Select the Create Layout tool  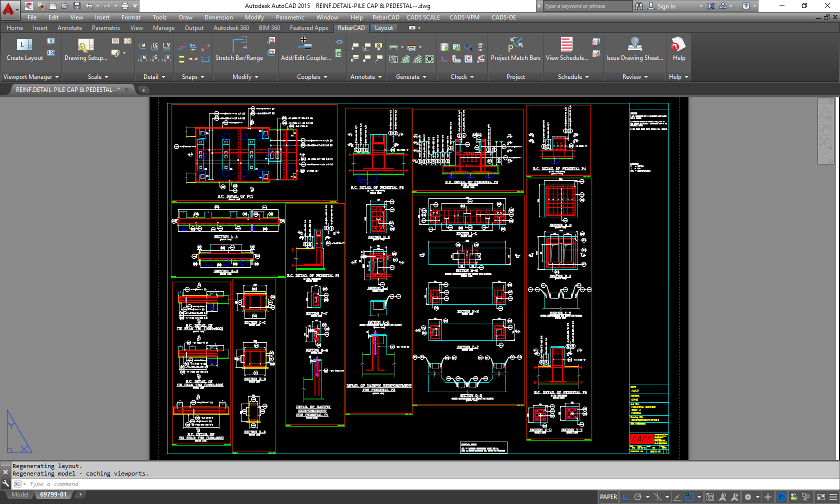[x=24, y=50]
